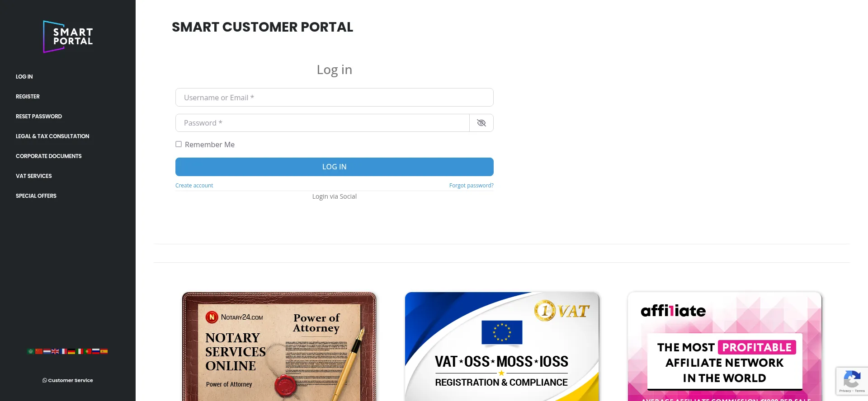Screen dimensions: 868x401
Task: Click the blue LOG IN button
Action: click(335, 167)
